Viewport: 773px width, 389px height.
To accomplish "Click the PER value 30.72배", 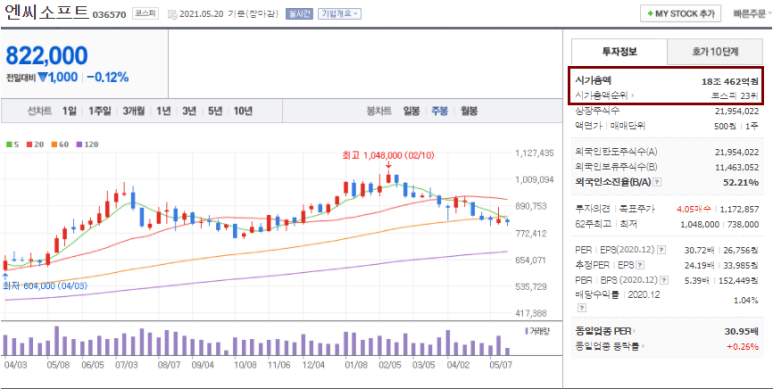I will [x=699, y=250].
